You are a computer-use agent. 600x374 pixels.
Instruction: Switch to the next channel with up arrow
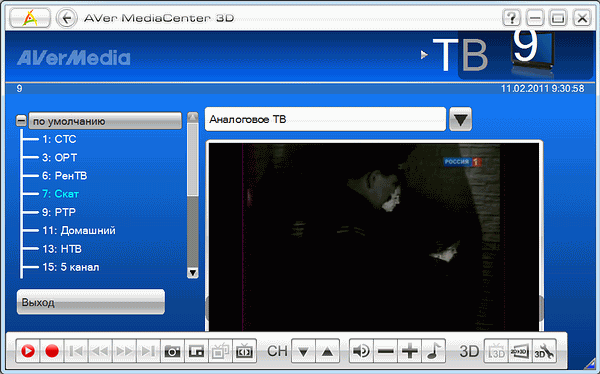(x=328, y=351)
